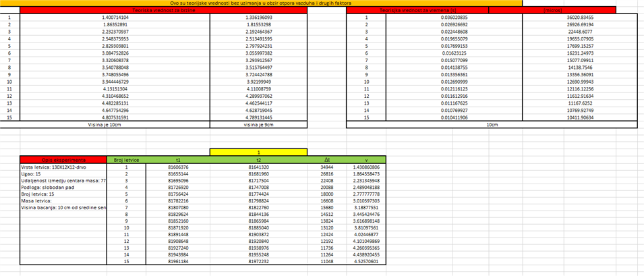Click the red 'Opis eksperimenta' header

(x=63, y=160)
